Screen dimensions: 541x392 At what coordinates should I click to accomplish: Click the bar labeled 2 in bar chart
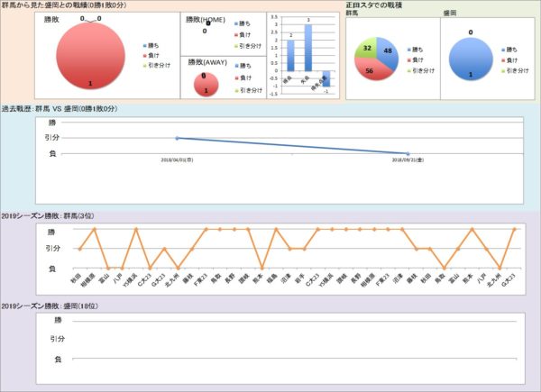(x=290, y=55)
